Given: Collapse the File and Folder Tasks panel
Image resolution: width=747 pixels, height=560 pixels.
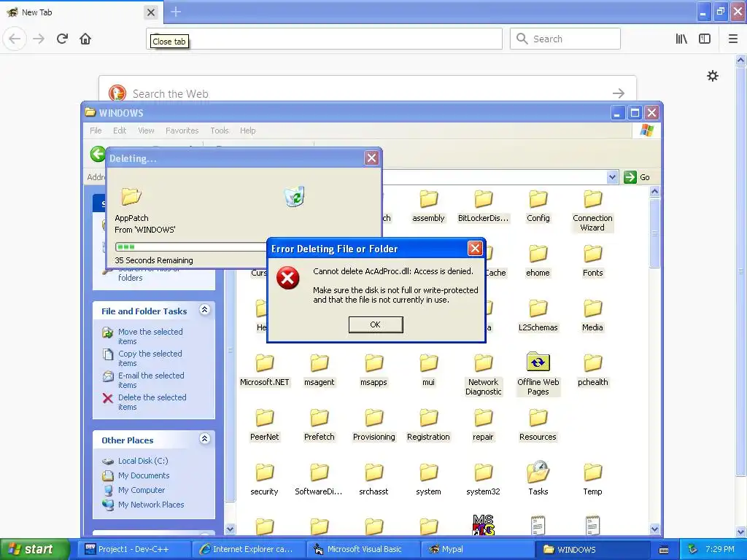Looking at the screenshot, I should click(x=204, y=310).
